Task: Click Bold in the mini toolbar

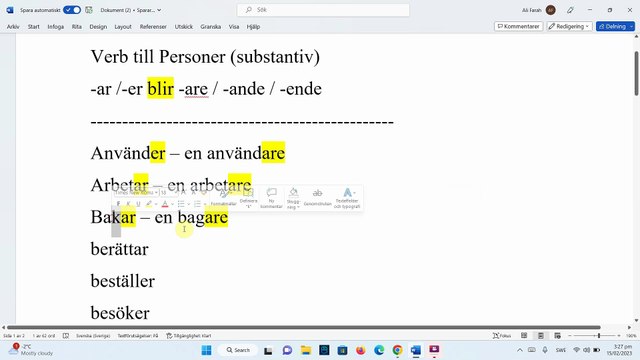Action: coord(118,204)
